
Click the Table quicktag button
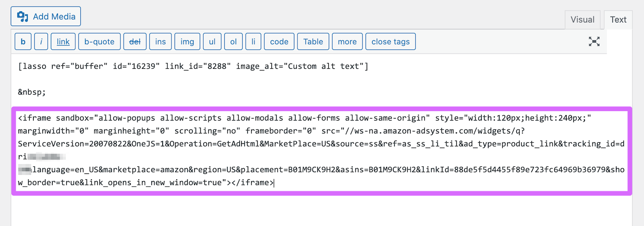pyautogui.click(x=313, y=41)
